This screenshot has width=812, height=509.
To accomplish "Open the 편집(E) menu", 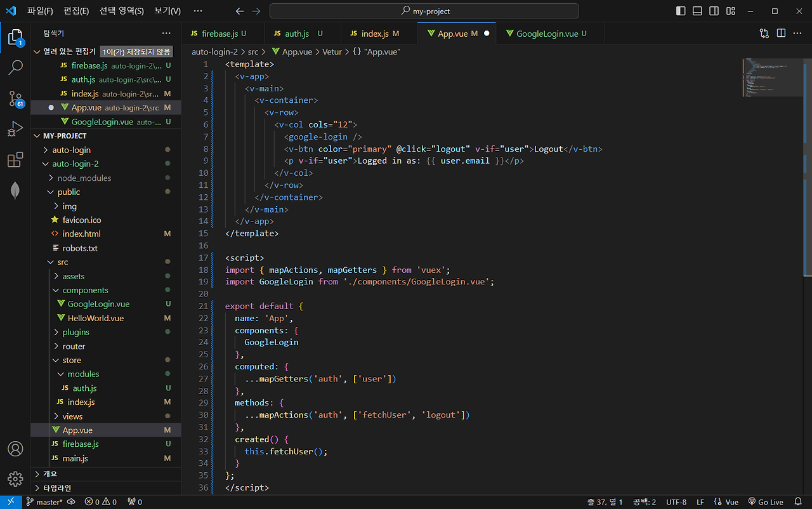I will [x=76, y=11].
